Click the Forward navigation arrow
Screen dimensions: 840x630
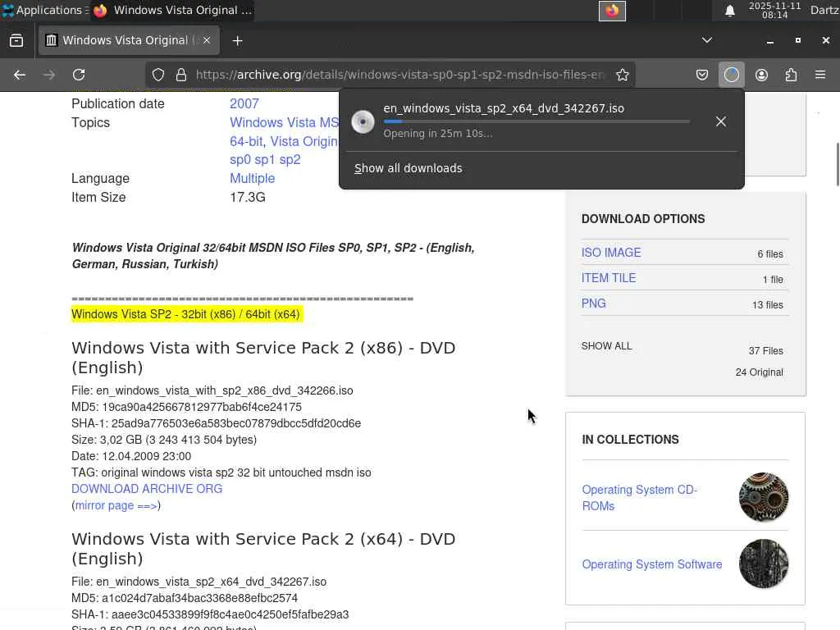point(48,75)
